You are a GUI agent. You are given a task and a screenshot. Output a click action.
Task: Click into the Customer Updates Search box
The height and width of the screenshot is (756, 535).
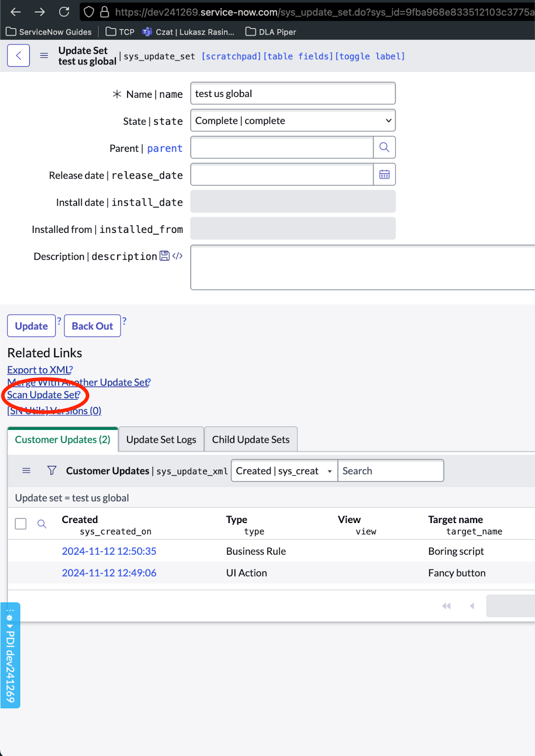click(390, 471)
